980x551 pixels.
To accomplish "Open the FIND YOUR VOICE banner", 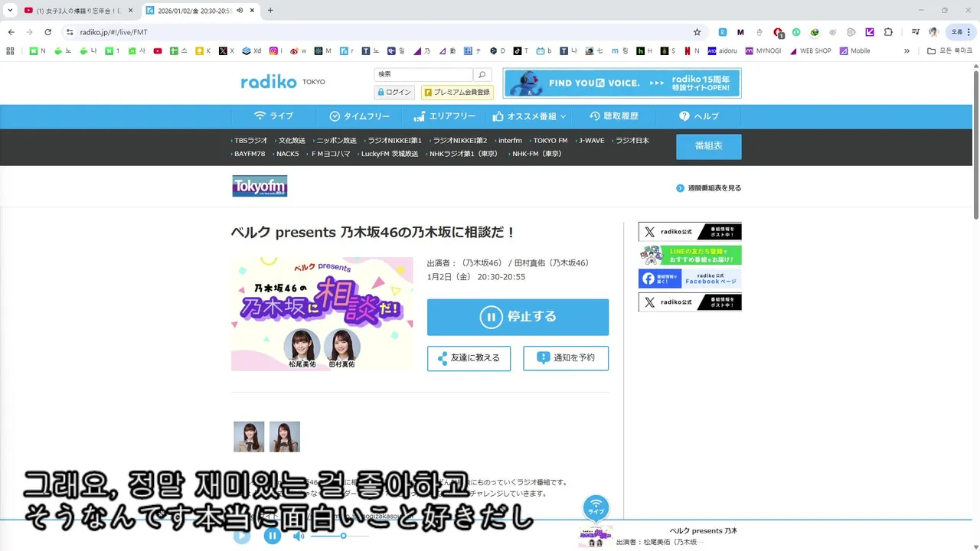I will click(x=622, y=83).
